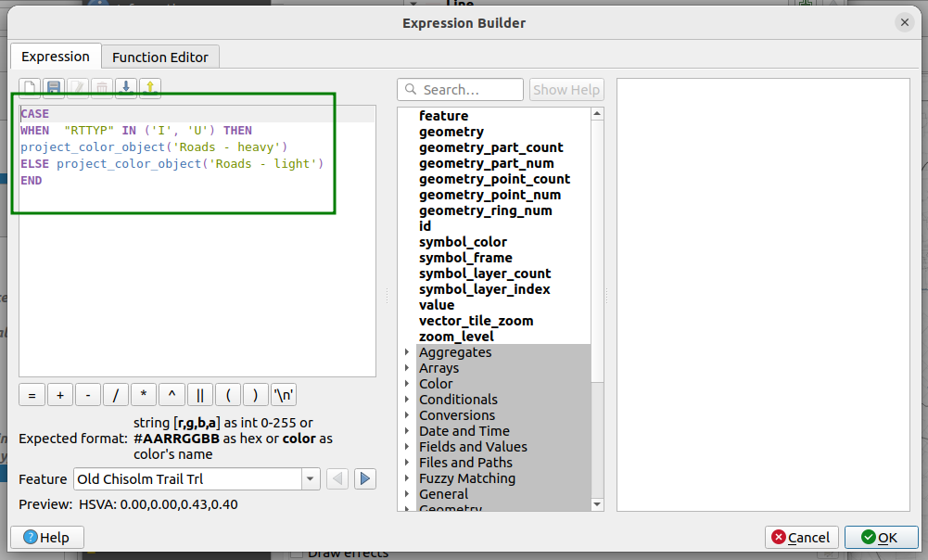The image size is (928, 560).
Task: Go to the next feature preview arrow
Action: [365, 478]
